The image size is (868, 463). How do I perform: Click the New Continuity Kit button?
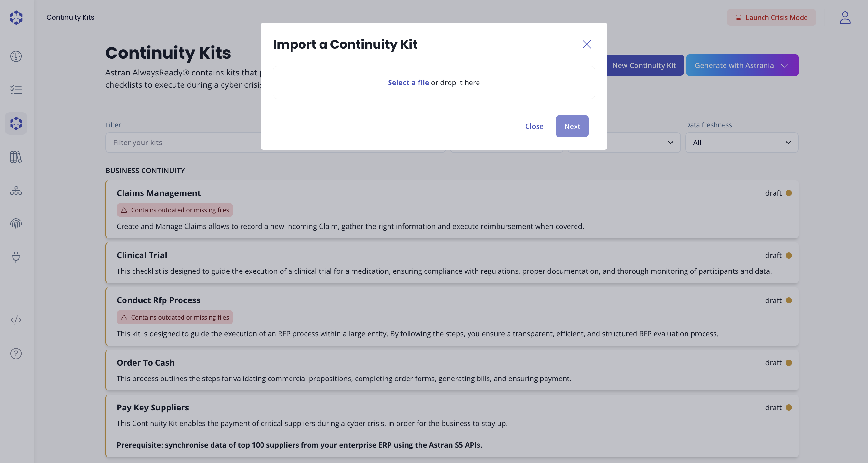(x=644, y=65)
